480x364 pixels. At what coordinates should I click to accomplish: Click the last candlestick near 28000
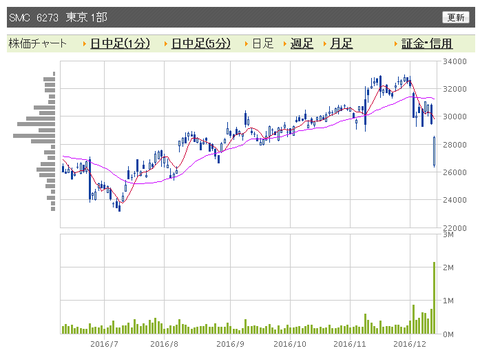(x=434, y=151)
